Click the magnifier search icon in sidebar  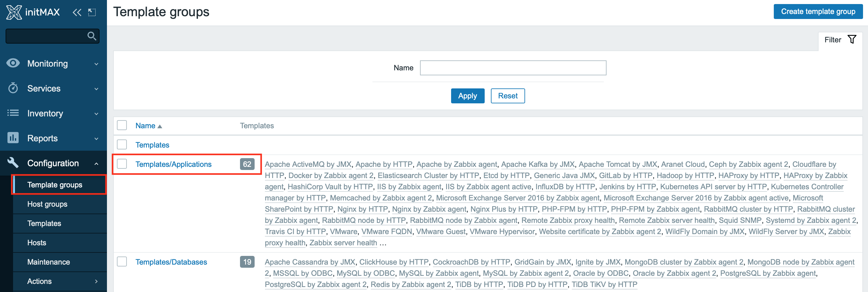[x=92, y=36]
